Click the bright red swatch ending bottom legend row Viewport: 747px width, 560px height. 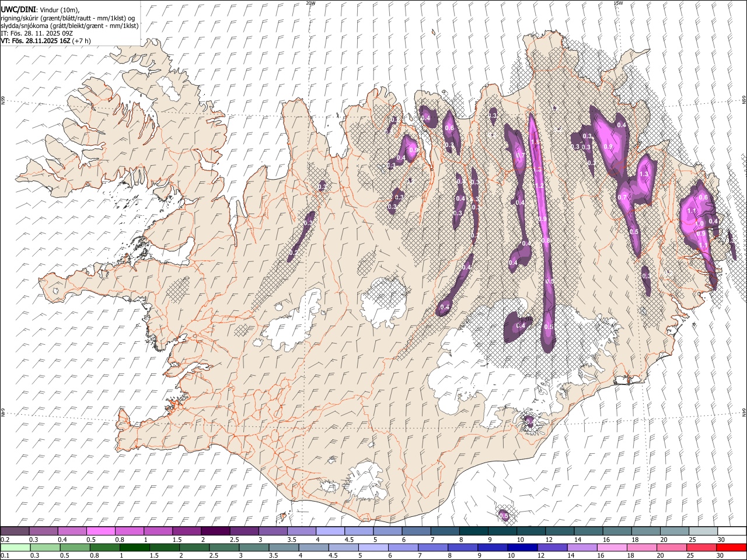tap(732, 547)
